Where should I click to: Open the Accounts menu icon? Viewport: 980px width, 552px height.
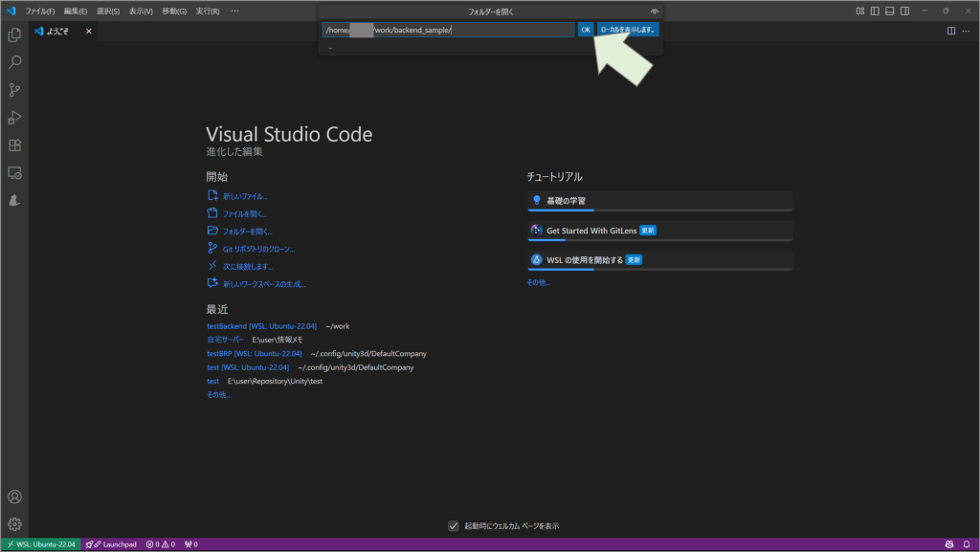click(x=14, y=497)
